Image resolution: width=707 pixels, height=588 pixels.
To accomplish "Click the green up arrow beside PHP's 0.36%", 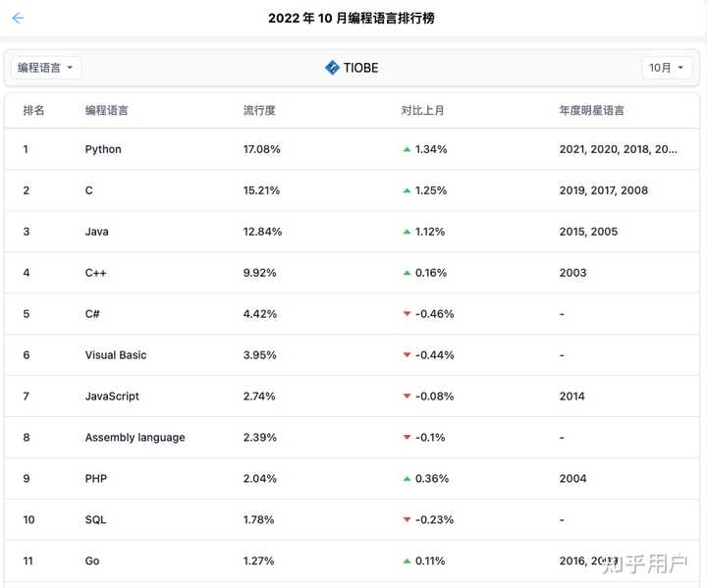I will pos(407,479).
